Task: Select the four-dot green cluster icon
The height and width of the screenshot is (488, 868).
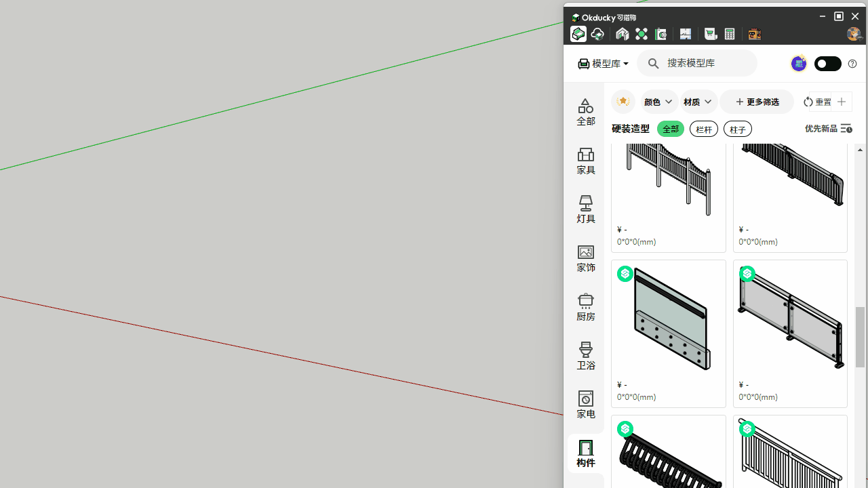Action: (x=642, y=34)
